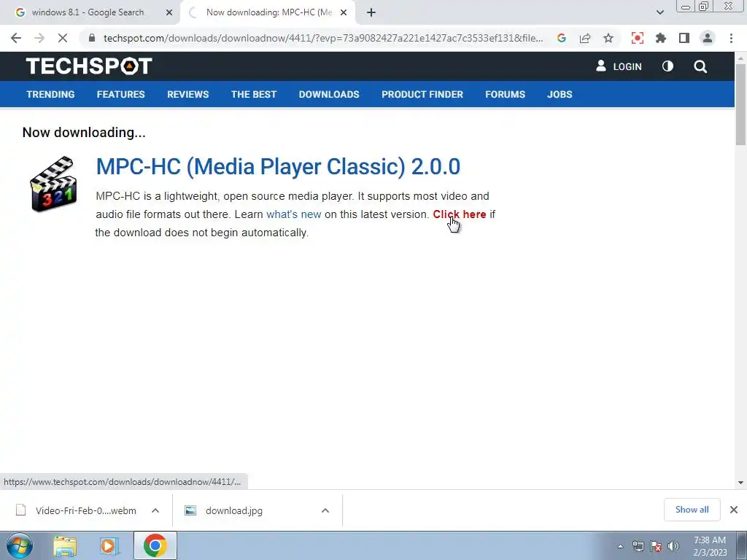Image resolution: width=747 pixels, height=560 pixels.
Task: Open the volume speaker tray icon
Action: click(673, 546)
